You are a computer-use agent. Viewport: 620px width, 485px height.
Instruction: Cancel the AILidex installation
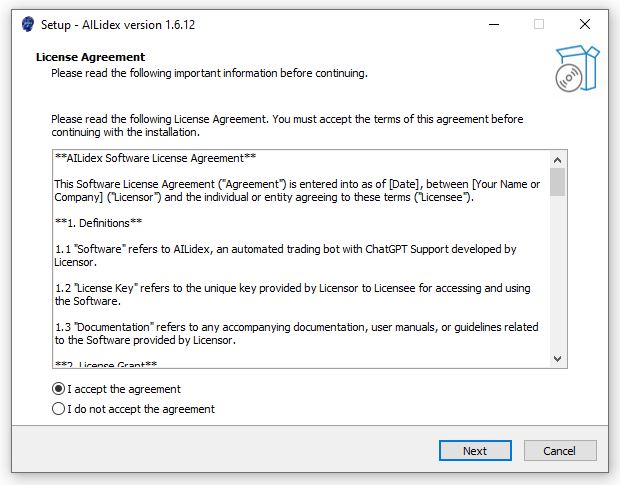(x=560, y=451)
